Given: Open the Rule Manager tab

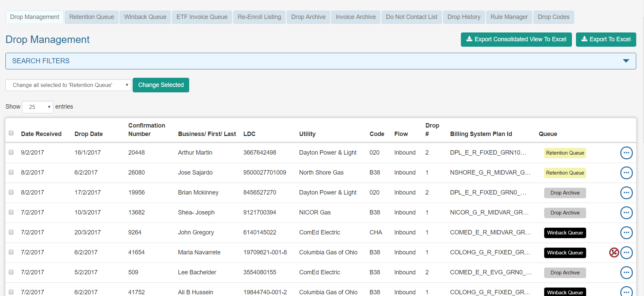Looking at the screenshot, I should coord(509,17).
